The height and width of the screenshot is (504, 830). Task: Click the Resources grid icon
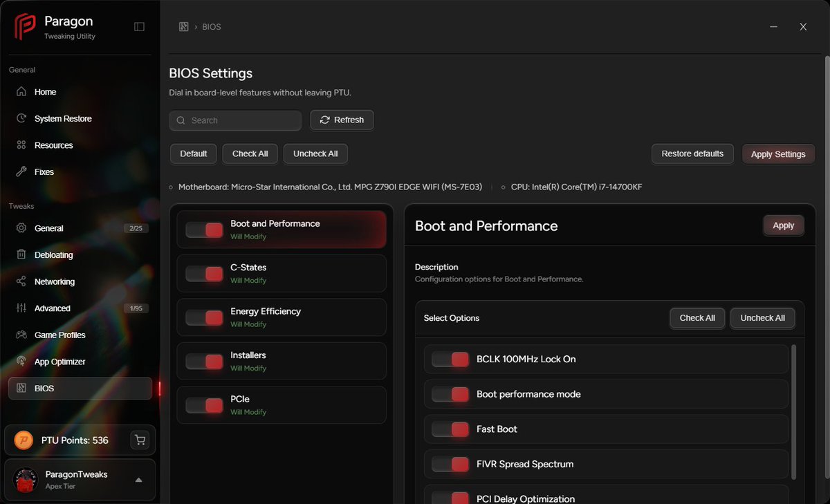21,145
